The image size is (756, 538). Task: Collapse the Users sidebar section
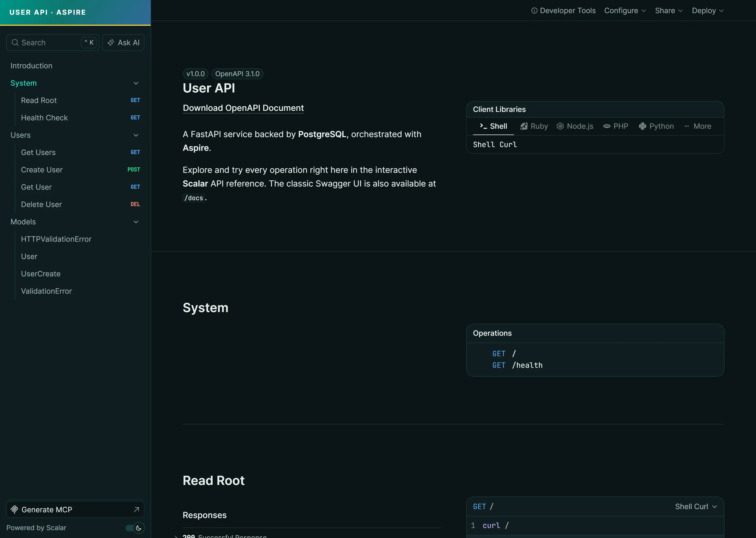pos(136,135)
